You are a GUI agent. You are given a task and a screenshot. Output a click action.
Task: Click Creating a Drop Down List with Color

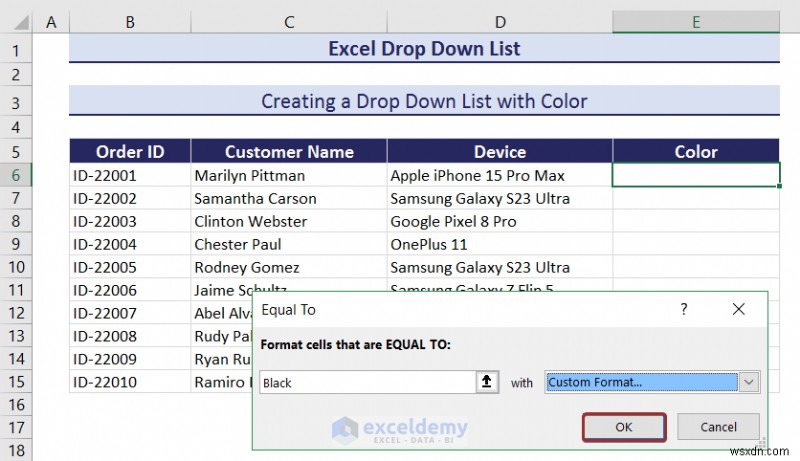click(x=424, y=101)
